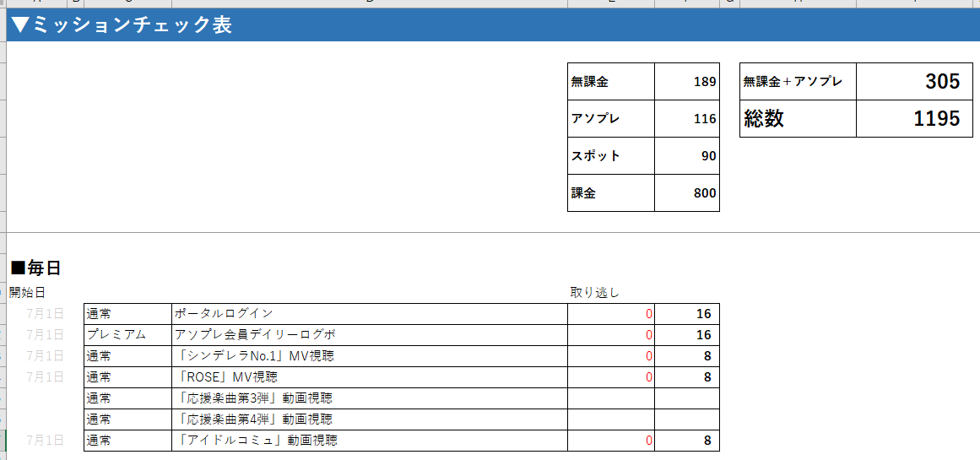Image resolution: width=980 pixels, height=460 pixels.
Task: Click the 課金 label beside 800
Action: pyautogui.click(x=610, y=193)
